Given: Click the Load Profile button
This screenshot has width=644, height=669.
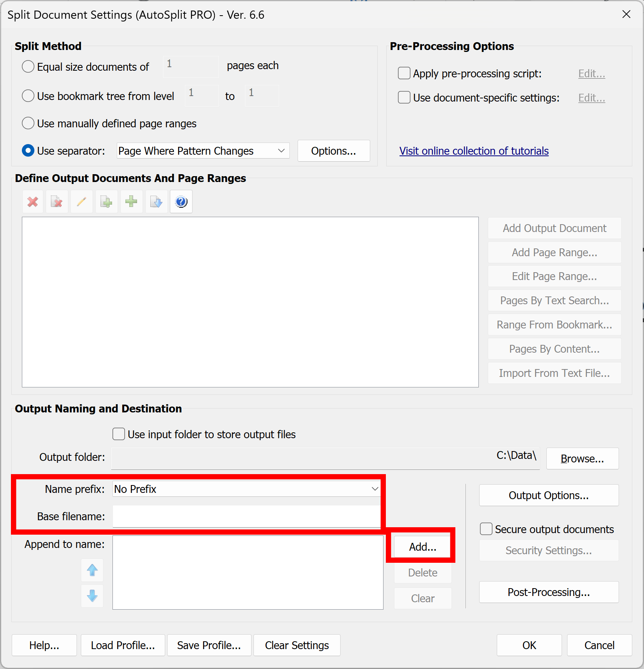Looking at the screenshot, I should [x=123, y=645].
